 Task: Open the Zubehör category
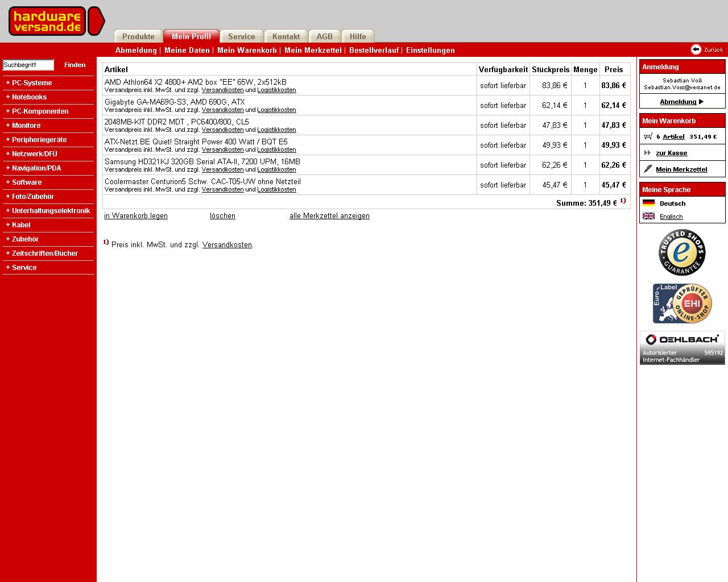point(22,239)
